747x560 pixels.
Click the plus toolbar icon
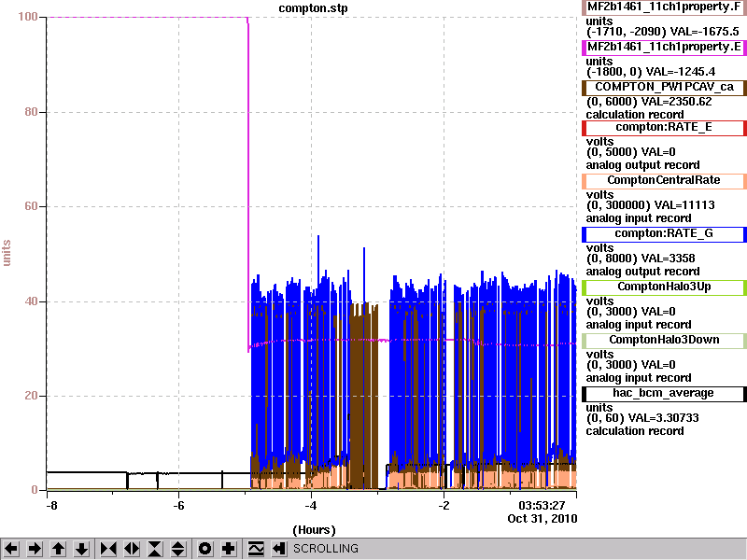(x=229, y=549)
